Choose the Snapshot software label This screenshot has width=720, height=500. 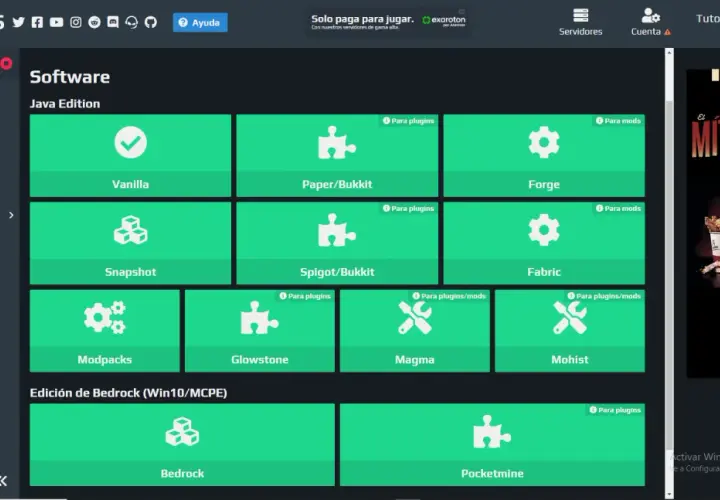tap(130, 272)
